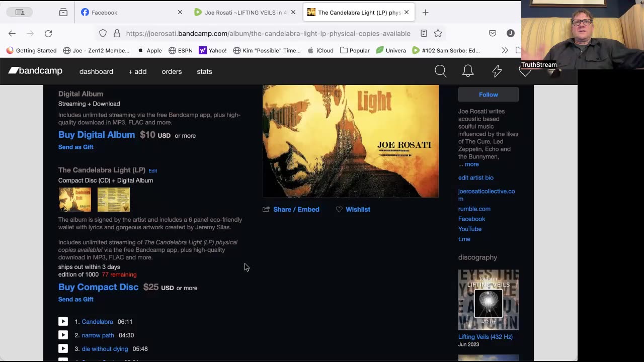Open the browser sidebar toggle icon
Image resolution: width=644 pixels, height=362 pixels.
(20, 12)
